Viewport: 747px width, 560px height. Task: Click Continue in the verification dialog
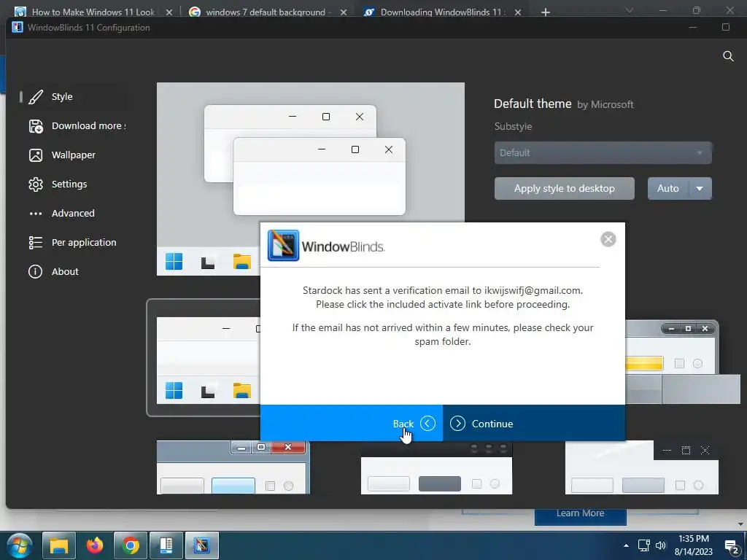534,424
